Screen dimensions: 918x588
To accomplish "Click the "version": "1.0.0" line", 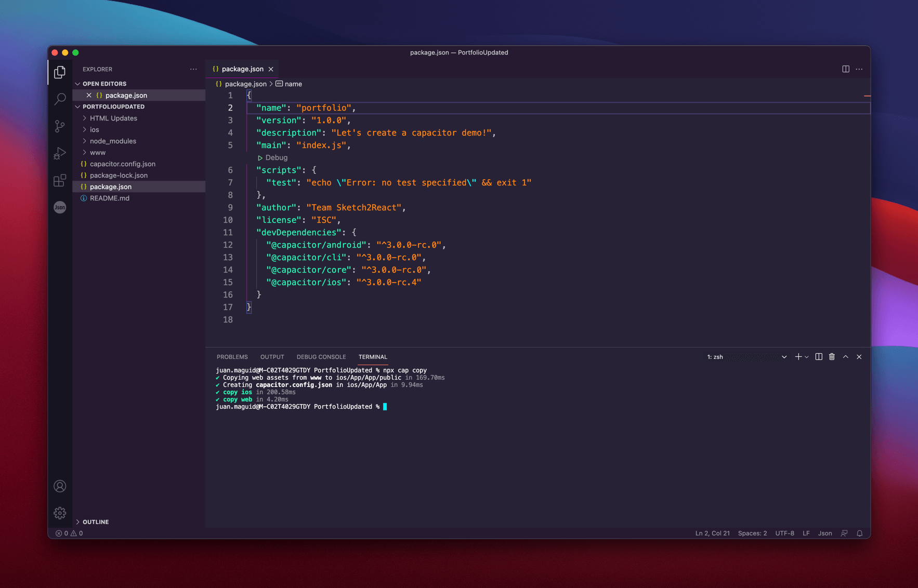I will (304, 120).
